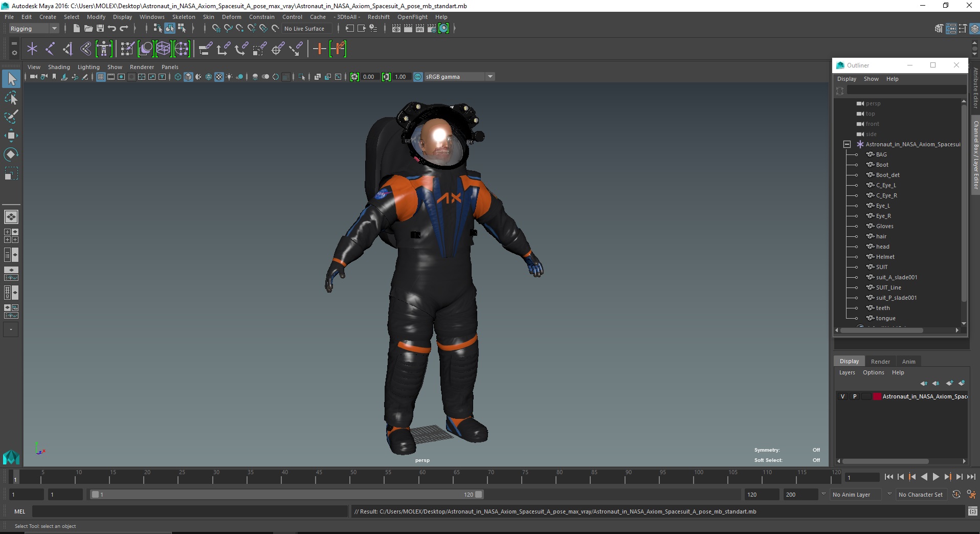Select the Helmet node in Outliner
This screenshot has height=534, width=980.
pos(885,257)
